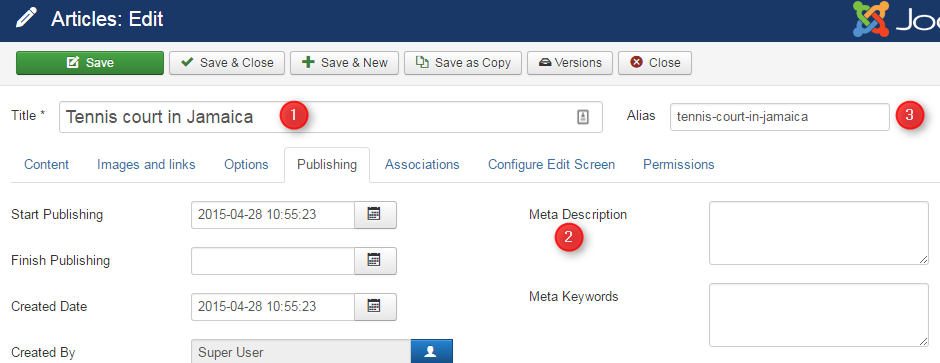Open the Permissions tab
The height and width of the screenshot is (363, 940).
(679, 164)
